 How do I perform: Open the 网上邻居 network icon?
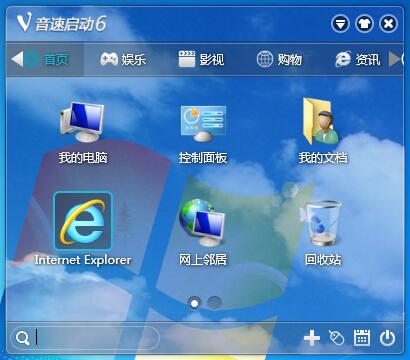tap(202, 222)
